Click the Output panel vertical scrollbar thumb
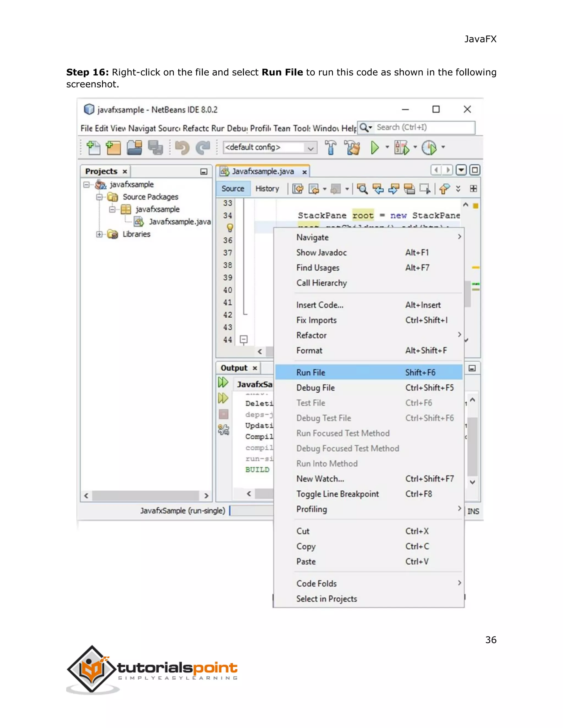Viewport: 563px width, 728px height. 472,447
